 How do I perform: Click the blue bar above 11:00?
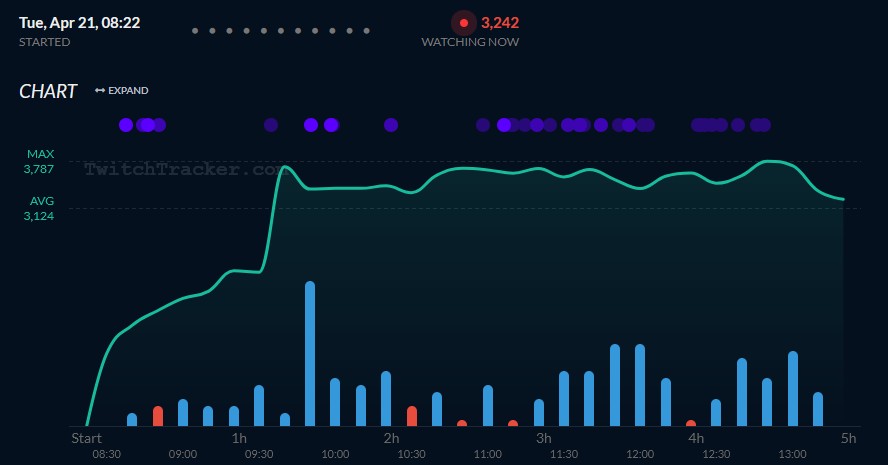coord(488,406)
